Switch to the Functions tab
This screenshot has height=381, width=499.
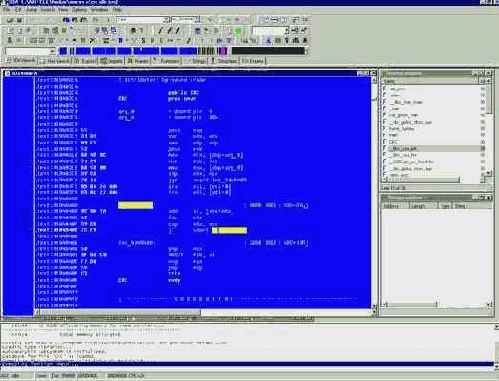tap(167, 61)
